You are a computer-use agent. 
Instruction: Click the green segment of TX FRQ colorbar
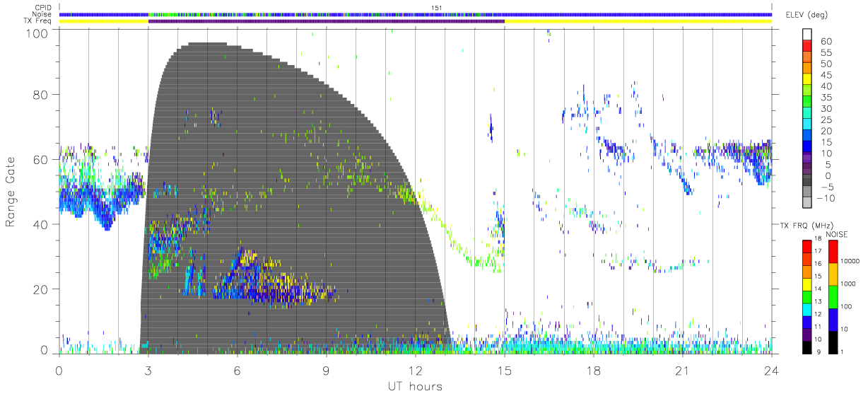point(807,296)
